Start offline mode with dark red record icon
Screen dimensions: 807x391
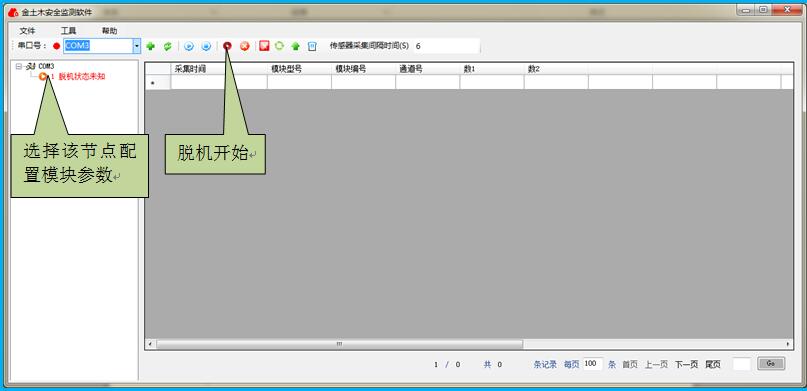click(227, 46)
